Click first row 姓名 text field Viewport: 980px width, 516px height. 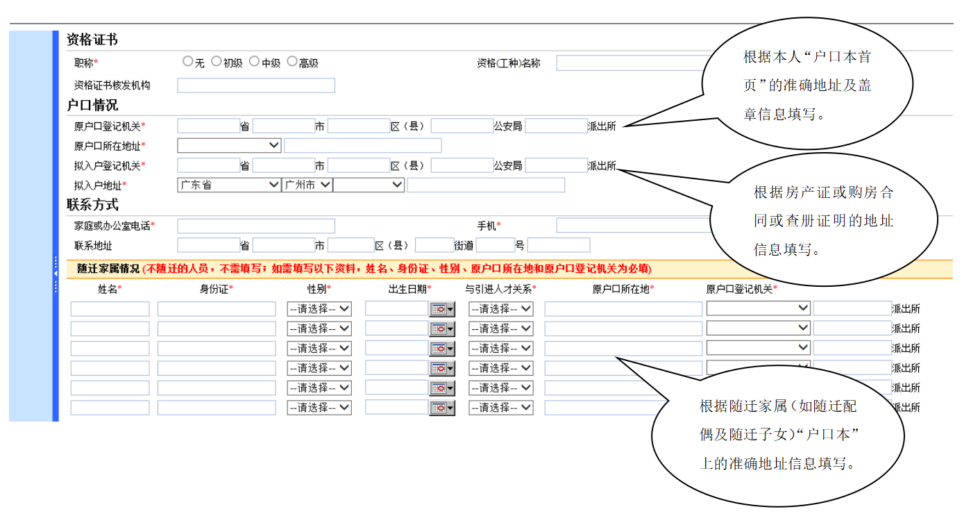(x=110, y=309)
